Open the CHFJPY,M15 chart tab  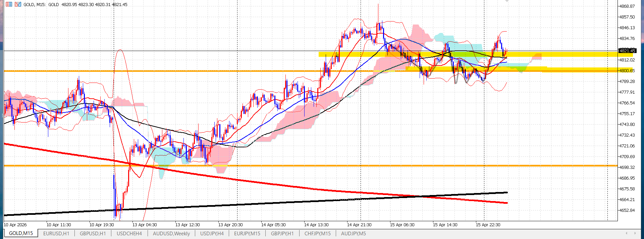pyautogui.click(x=317, y=234)
